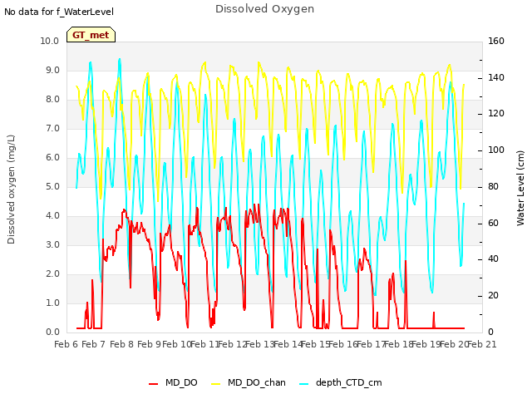
Task: Click the 2.0 left axis value
Action: click(52, 274)
